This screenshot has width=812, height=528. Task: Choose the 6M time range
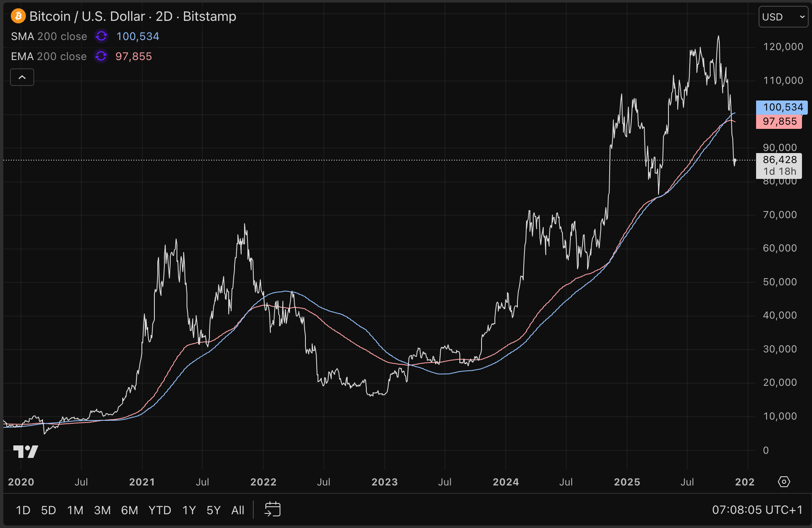click(x=129, y=510)
